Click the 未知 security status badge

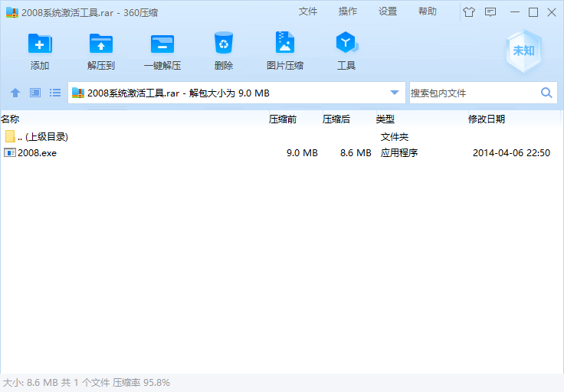523,51
